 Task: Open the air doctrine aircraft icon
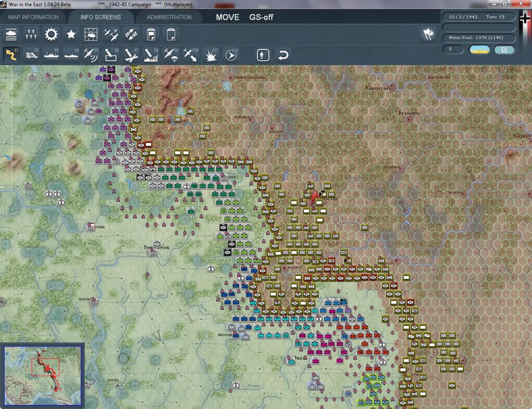point(111,35)
